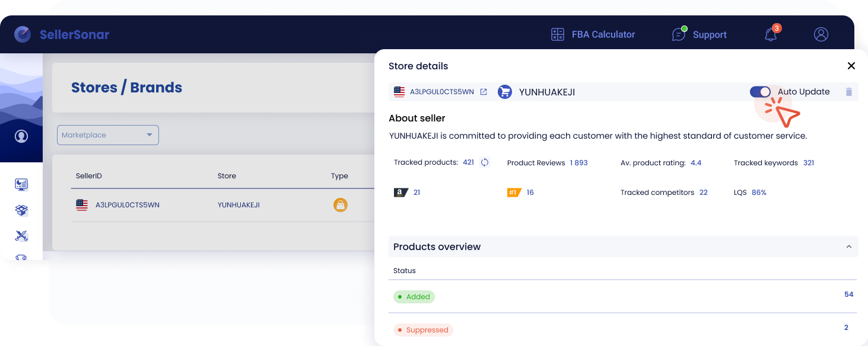Click the Added status badge
Screen dimensions: 868x346
(x=414, y=297)
